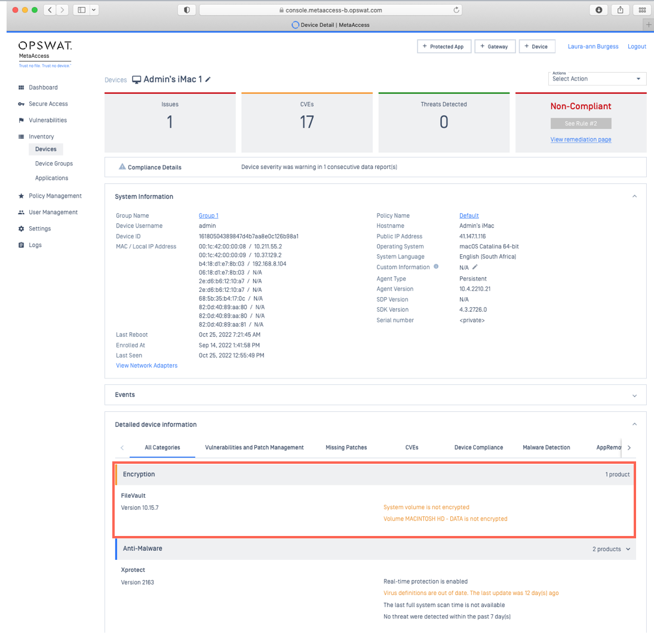The width and height of the screenshot is (654, 644).
Task: Click the Issues summary card
Action: (170, 122)
